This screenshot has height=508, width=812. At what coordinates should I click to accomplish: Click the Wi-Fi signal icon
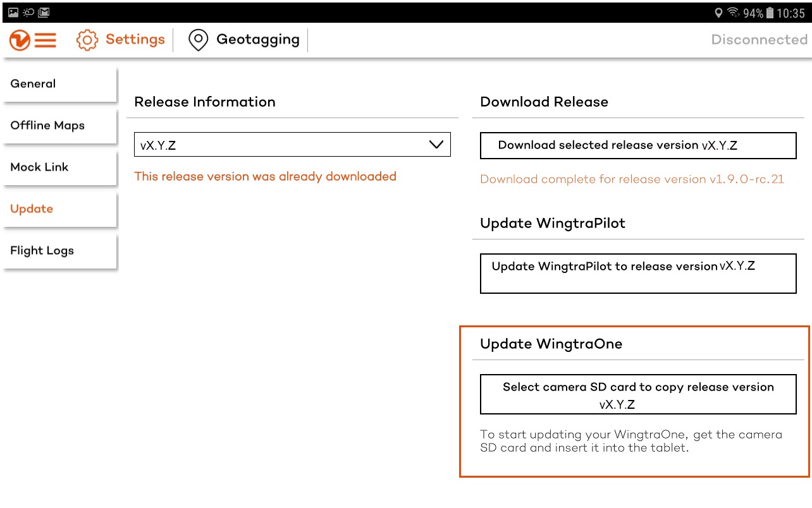click(734, 12)
